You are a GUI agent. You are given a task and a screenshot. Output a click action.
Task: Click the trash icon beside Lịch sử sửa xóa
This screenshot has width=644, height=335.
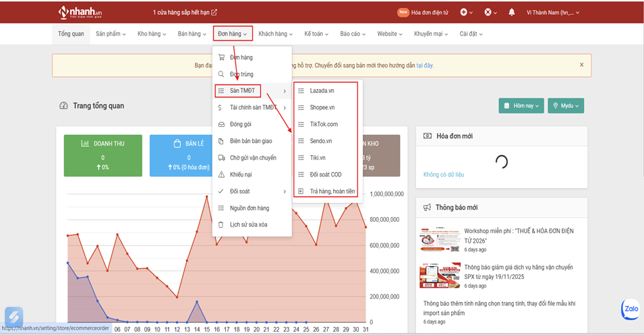tap(221, 224)
